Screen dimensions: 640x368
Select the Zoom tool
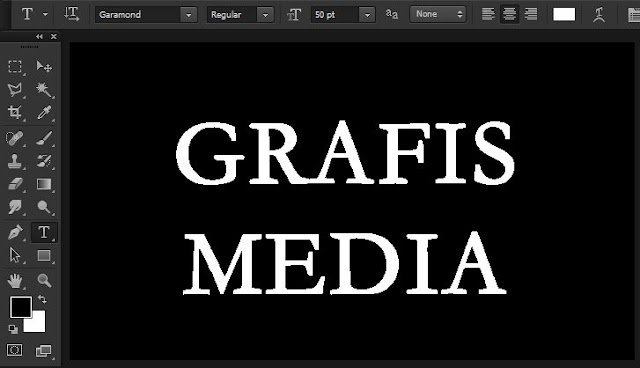pos(44,281)
